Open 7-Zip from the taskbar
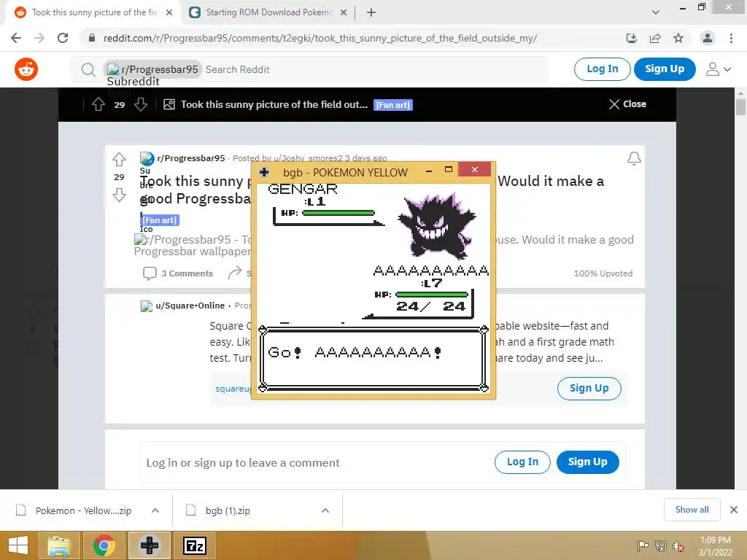This screenshot has height=560, width=747. [x=195, y=545]
